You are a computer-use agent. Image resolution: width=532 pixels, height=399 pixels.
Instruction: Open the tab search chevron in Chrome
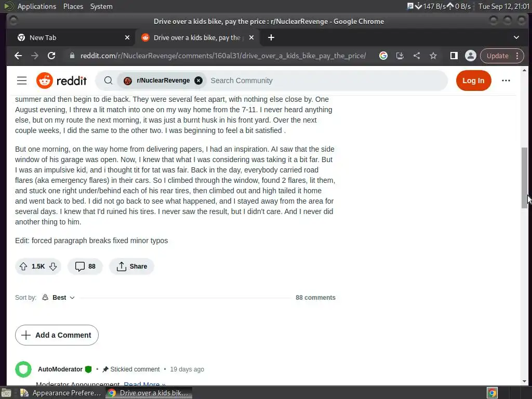coord(516,37)
